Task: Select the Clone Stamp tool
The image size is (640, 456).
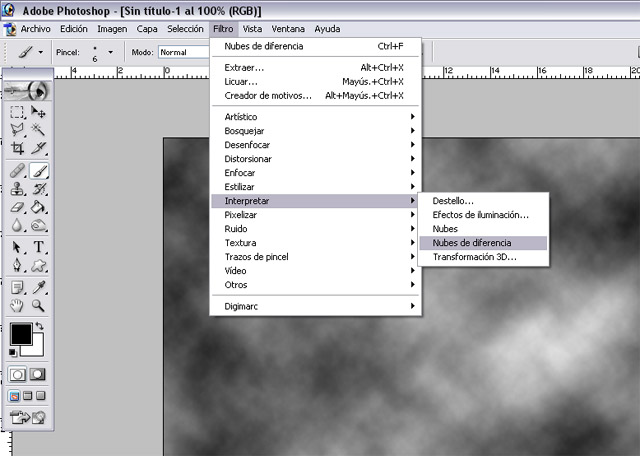Action: point(17,189)
